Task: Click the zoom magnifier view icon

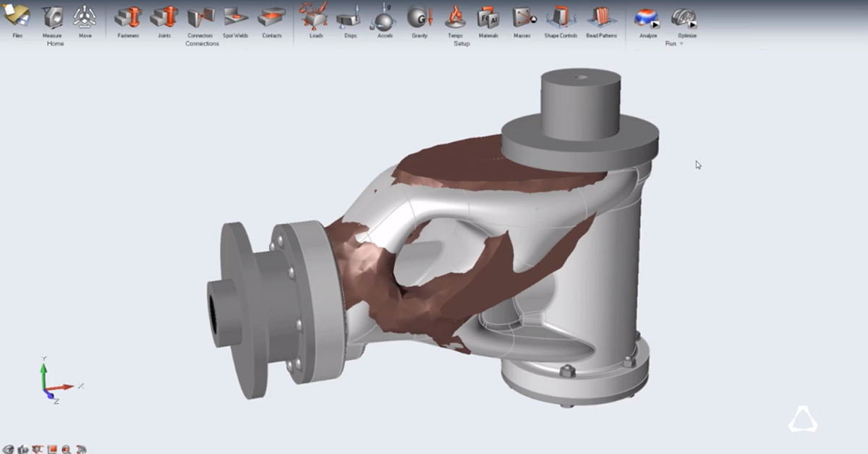Action: point(67,449)
